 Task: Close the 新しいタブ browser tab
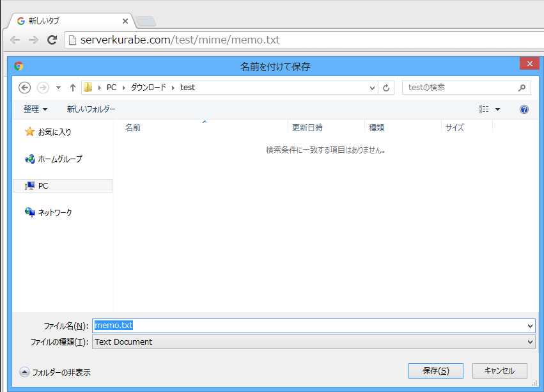(x=125, y=21)
